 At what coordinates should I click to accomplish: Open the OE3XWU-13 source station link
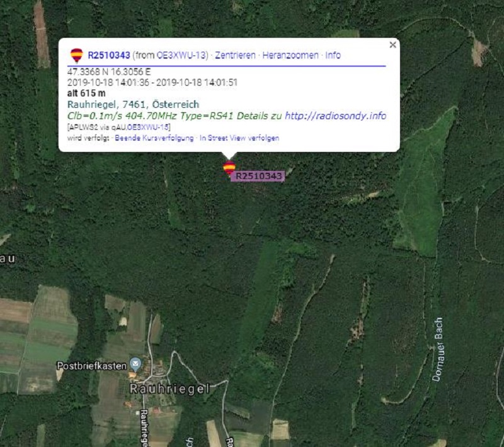coord(181,55)
